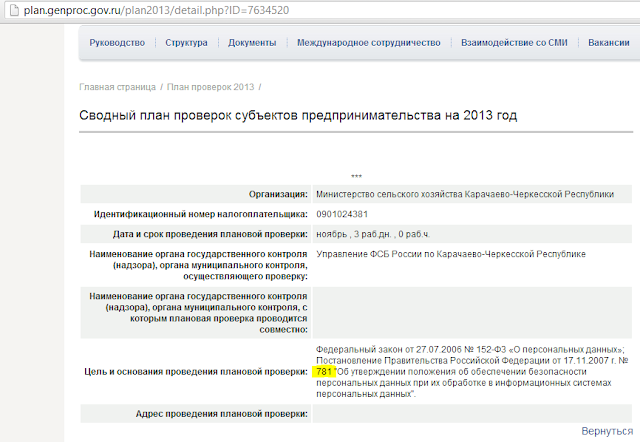Click label органа, осуществляющего проверку
This screenshot has width=640, height=442.
[198, 265]
